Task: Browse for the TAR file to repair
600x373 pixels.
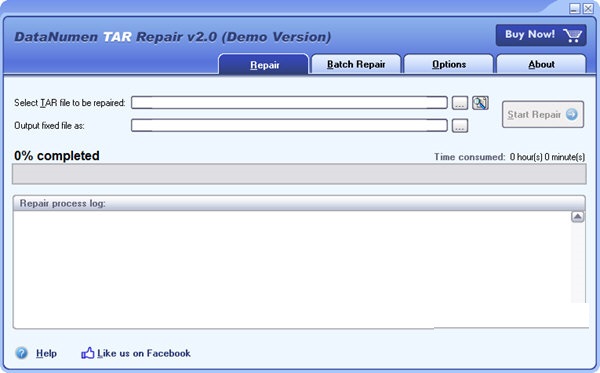Action: [x=460, y=103]
